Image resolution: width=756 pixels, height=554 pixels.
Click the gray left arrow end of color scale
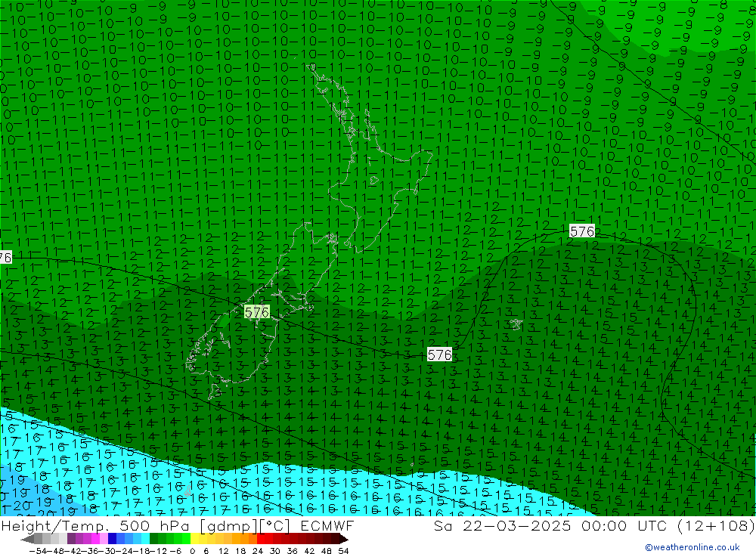tap(28, 539)
